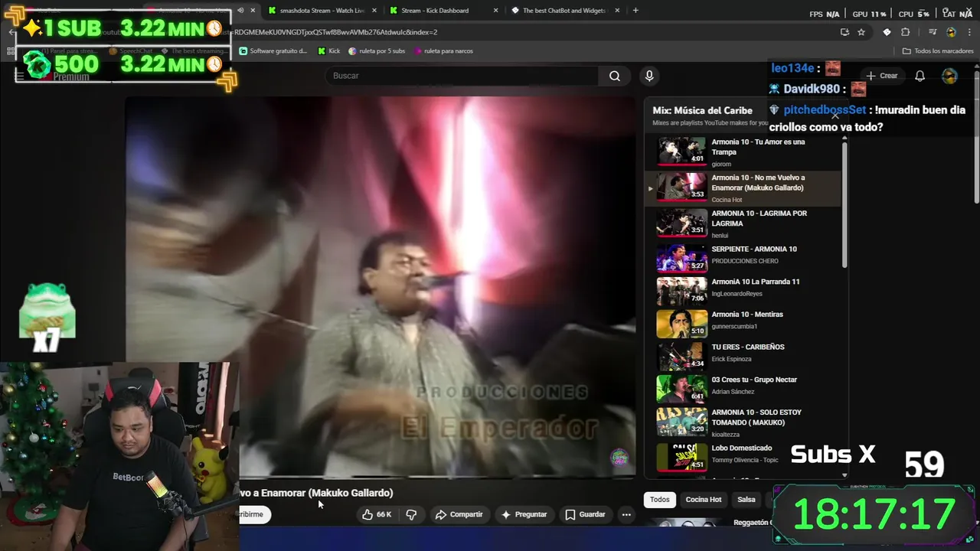Play ARMONIA 10 - LAGRIMA POR LAGRIMA

[743, 223]
